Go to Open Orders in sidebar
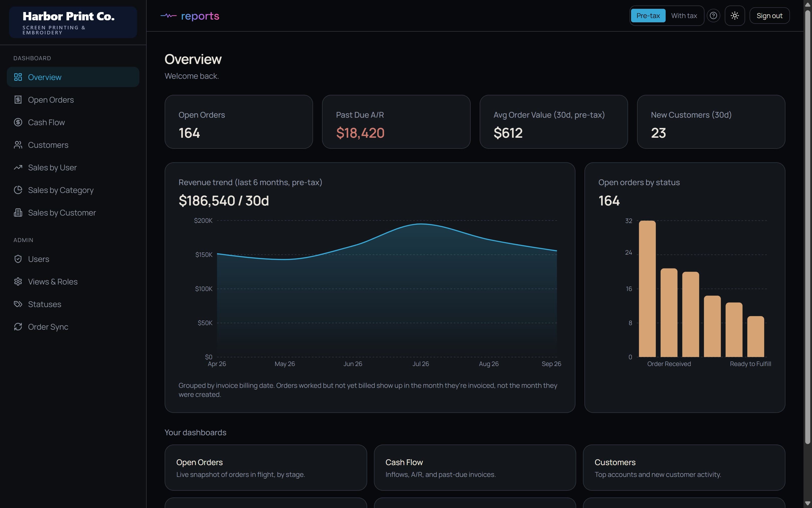 click(73, 99)
